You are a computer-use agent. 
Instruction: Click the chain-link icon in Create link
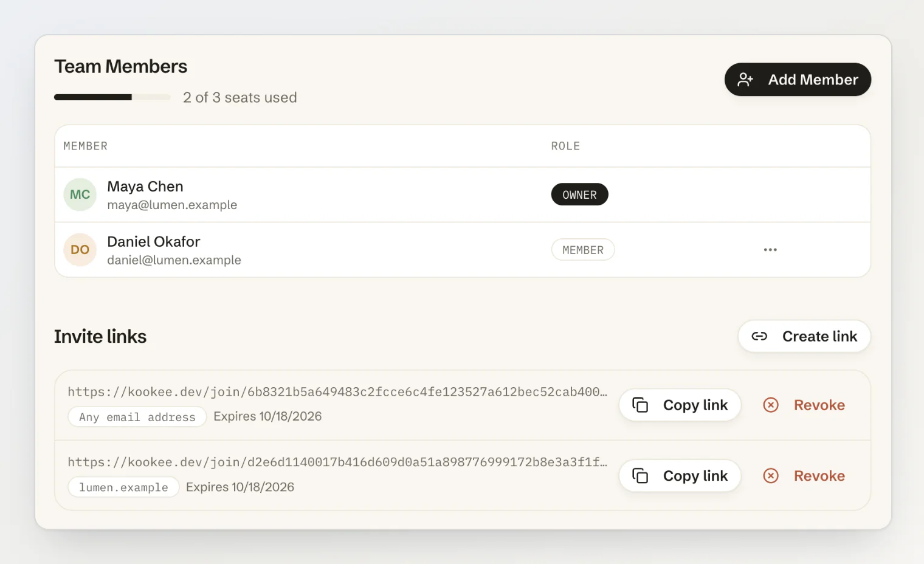759,336
